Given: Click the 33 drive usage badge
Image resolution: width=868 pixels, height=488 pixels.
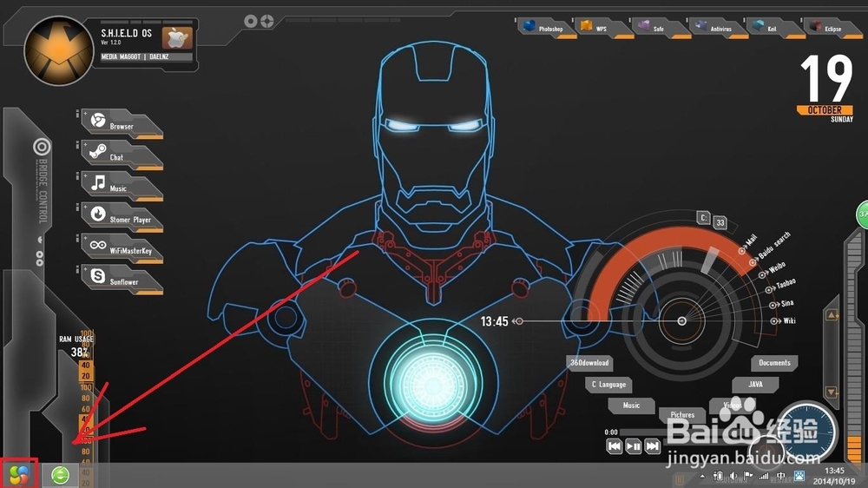Looking at the screenshot, I should point(720,222).
